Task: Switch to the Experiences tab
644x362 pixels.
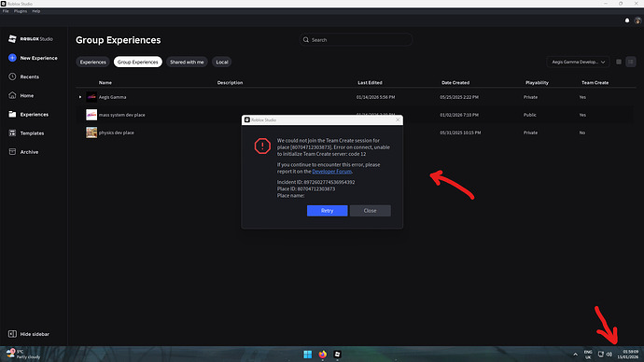Action: tap(92, 62)
